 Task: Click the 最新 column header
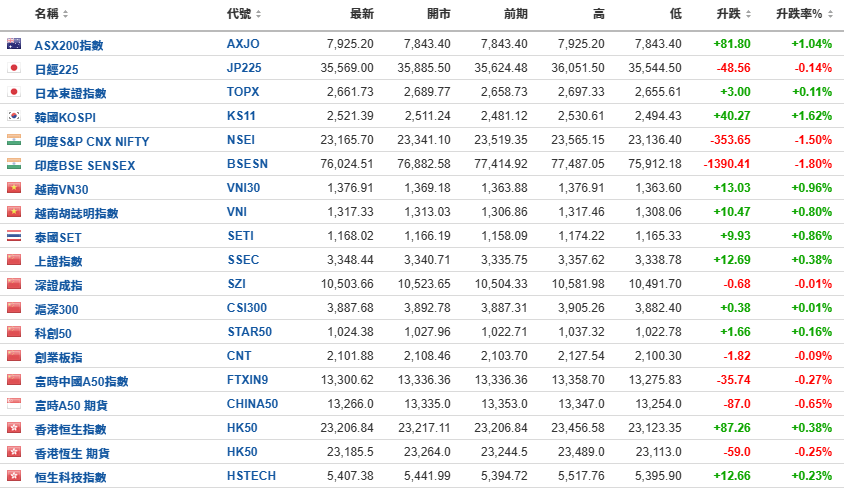pos(362,14)
